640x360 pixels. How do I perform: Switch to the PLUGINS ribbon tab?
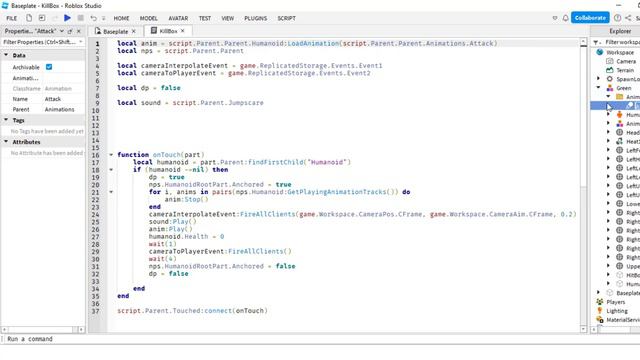click(256, 18)
